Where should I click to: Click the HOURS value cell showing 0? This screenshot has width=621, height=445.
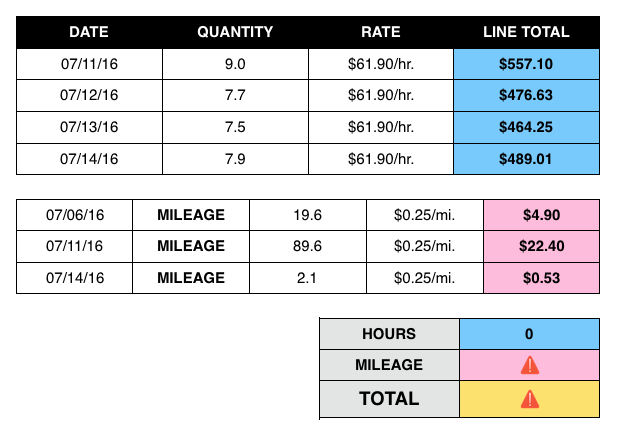pyautogui.click(x=529, y=334)
